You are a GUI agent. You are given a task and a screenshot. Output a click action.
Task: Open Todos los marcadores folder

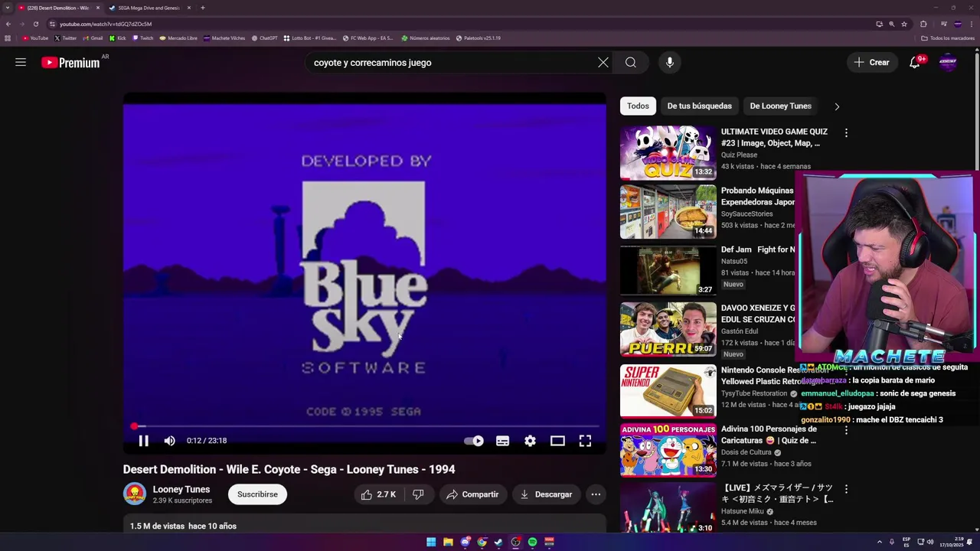tap(948, 37)
